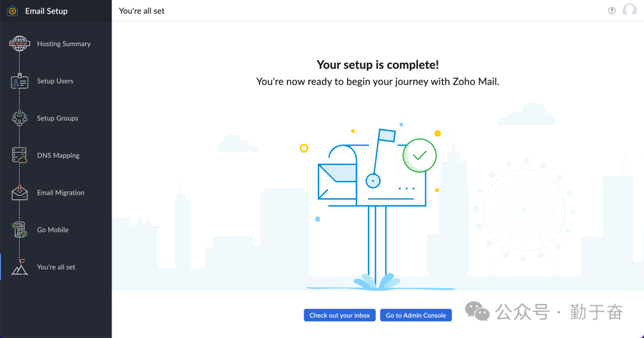The image size is (644, 338).
Task: Navigate to the DNS Mapping step
Action: (x=58, y=155)
